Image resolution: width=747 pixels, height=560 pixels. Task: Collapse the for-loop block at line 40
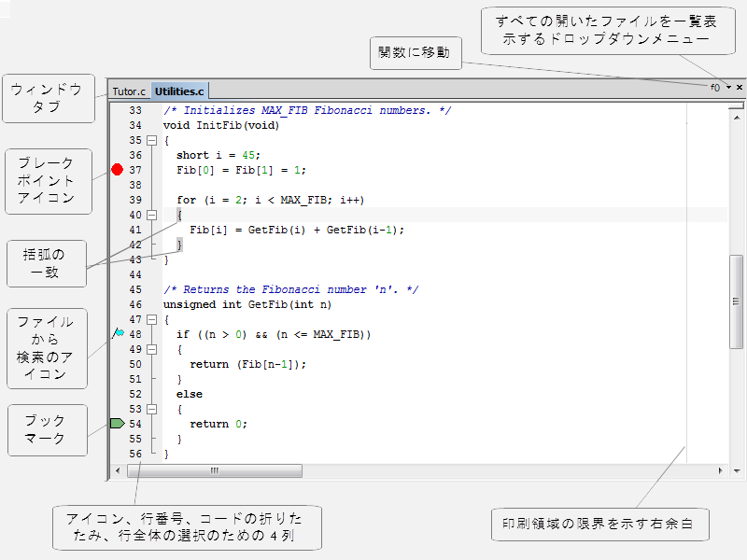point(150,215)
